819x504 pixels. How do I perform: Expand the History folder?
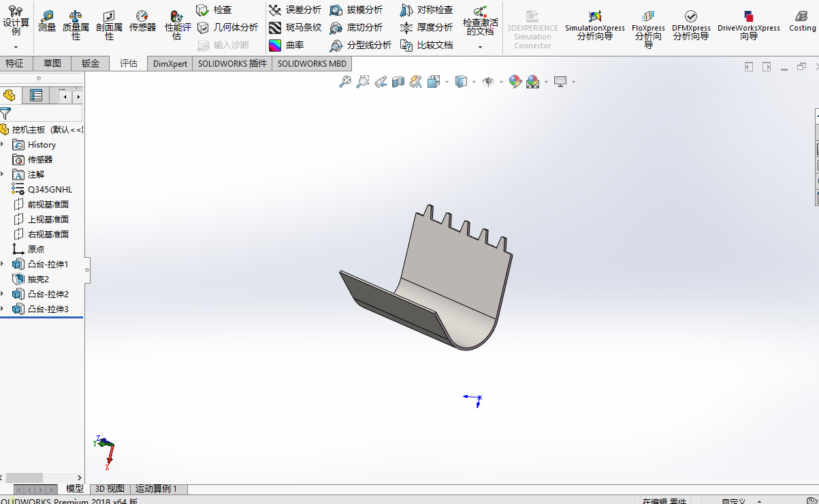tap(3, 144)
